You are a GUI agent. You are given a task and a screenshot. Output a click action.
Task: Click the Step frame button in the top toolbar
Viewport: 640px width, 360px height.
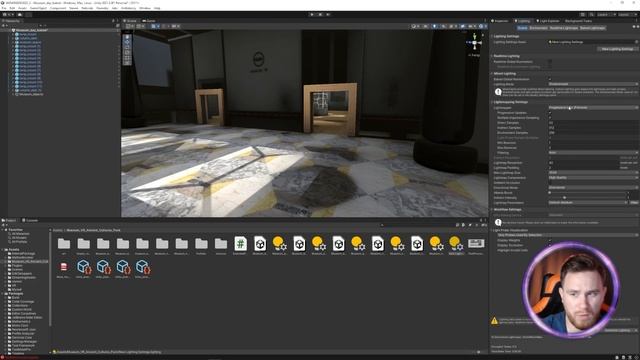point(328,14)
